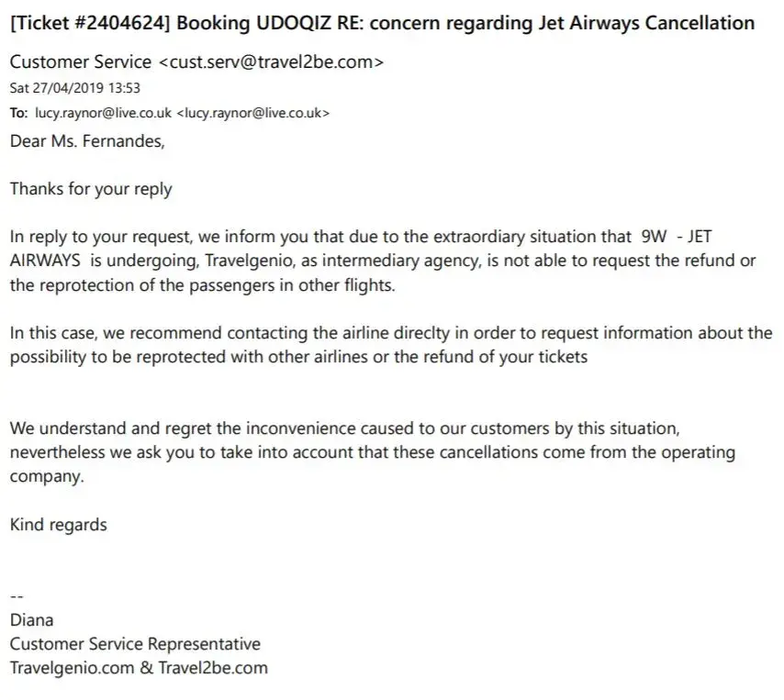The image size is (784, 700).
Task: Click the line "Thanks for your reply"
Action: point(91,189)
